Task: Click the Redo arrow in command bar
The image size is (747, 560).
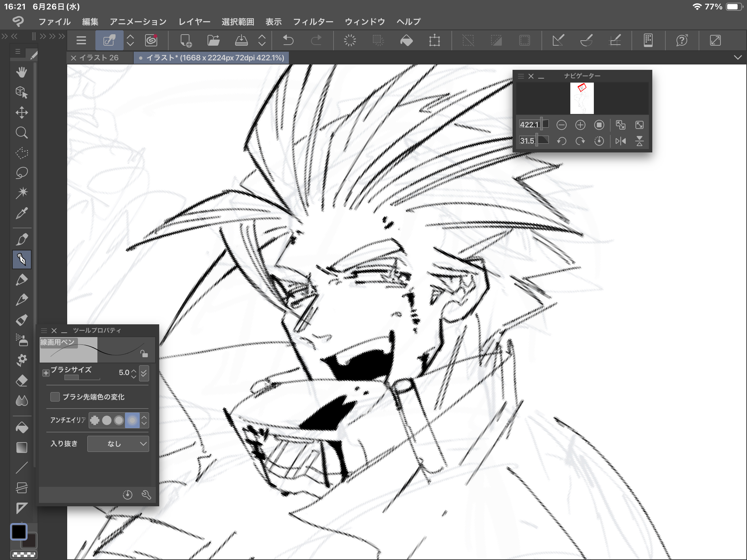Action: coord(316,41)
